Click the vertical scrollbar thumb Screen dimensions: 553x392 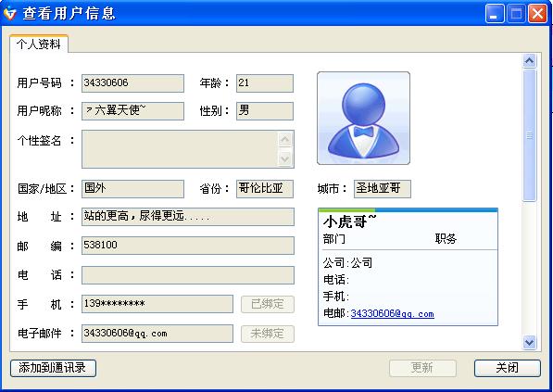tap(529, 135)
